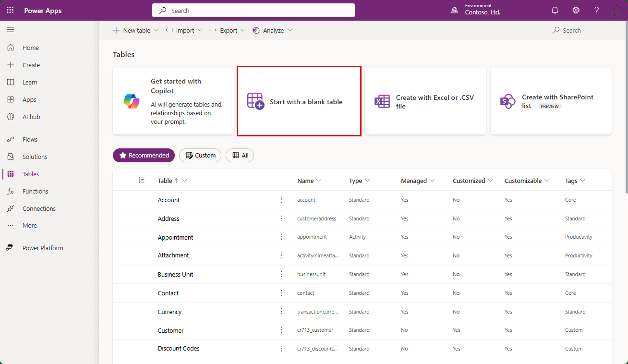
Task: Open more options for Account row
Action: [281, 200]
